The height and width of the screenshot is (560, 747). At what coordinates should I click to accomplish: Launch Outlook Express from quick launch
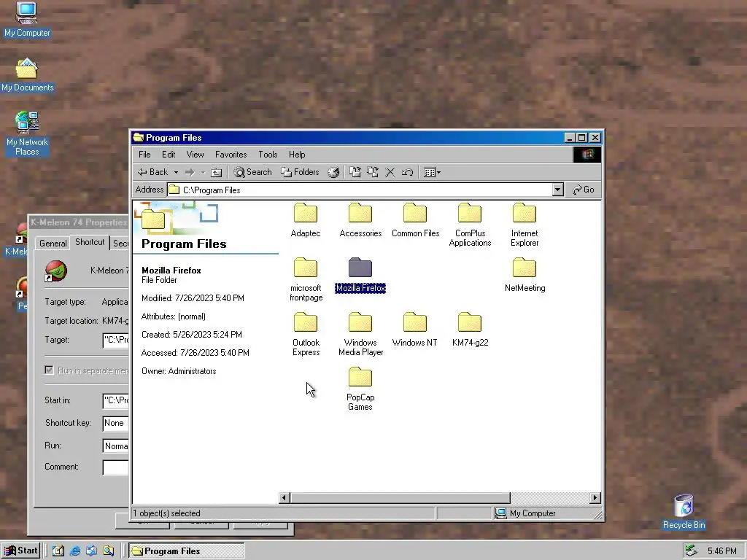pos(91,551)
